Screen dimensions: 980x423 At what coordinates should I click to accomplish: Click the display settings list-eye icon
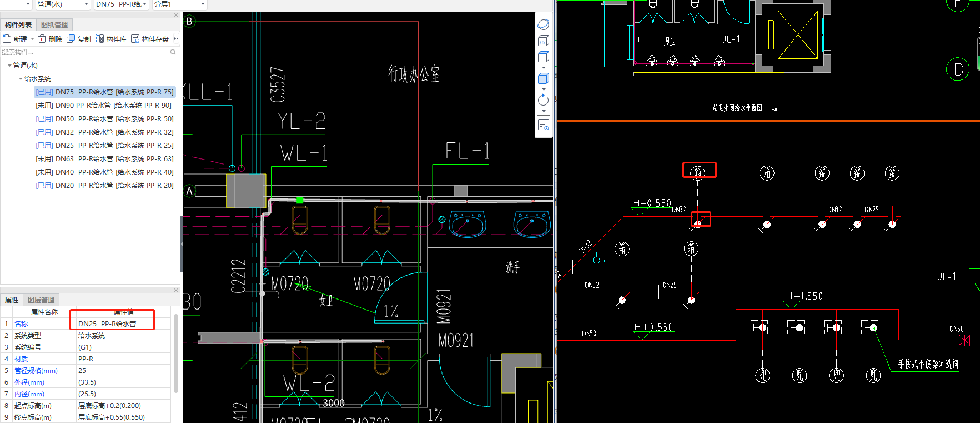coord(544,125)
